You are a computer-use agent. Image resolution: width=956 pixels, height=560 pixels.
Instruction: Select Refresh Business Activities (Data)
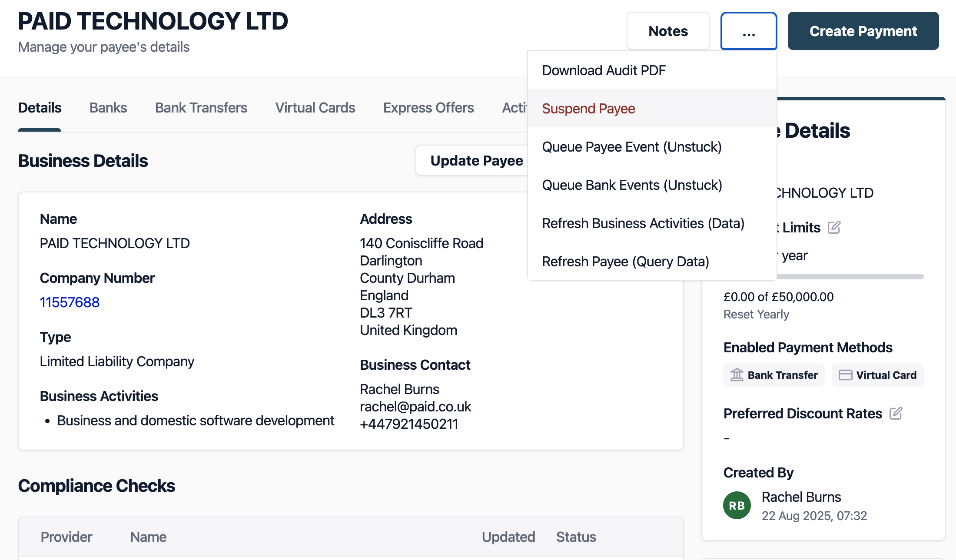coord(652,223)
